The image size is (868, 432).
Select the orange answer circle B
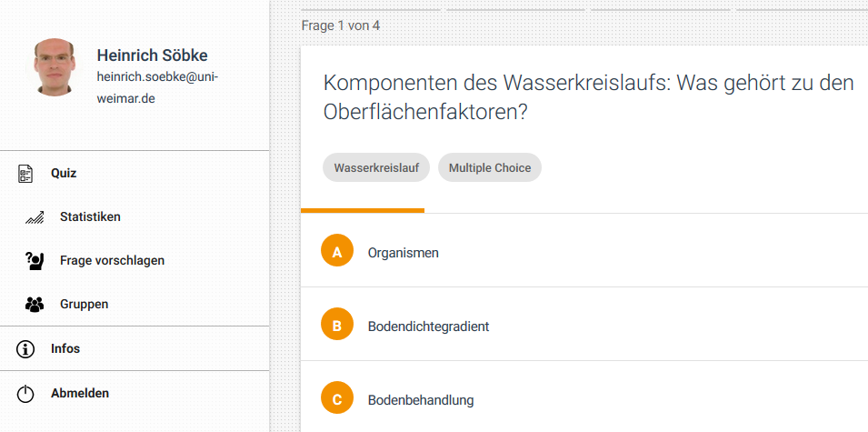click(x=337, y=326)
